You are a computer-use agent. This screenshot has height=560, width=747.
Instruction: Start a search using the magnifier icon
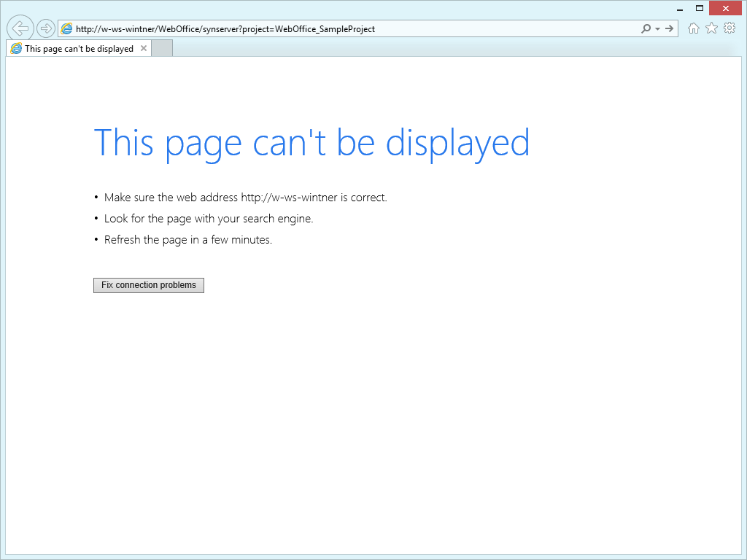tap(645, 28)
